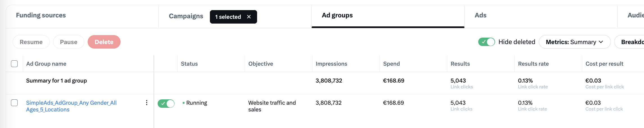Sort by the Spend column header

391,64
